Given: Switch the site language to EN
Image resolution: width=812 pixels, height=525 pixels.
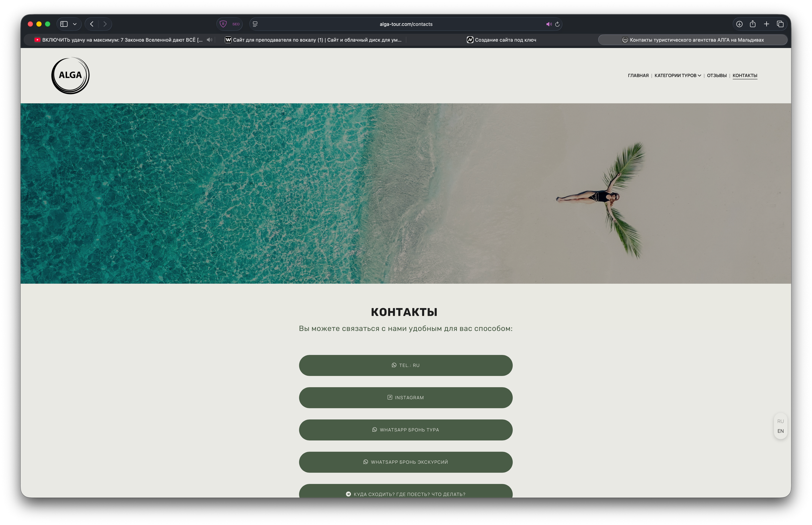Looking at the screenshot, I should (780, 431).
